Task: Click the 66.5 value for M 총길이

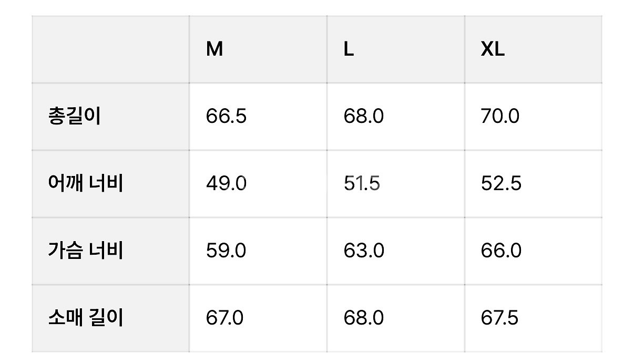Action: coord(226,116)
